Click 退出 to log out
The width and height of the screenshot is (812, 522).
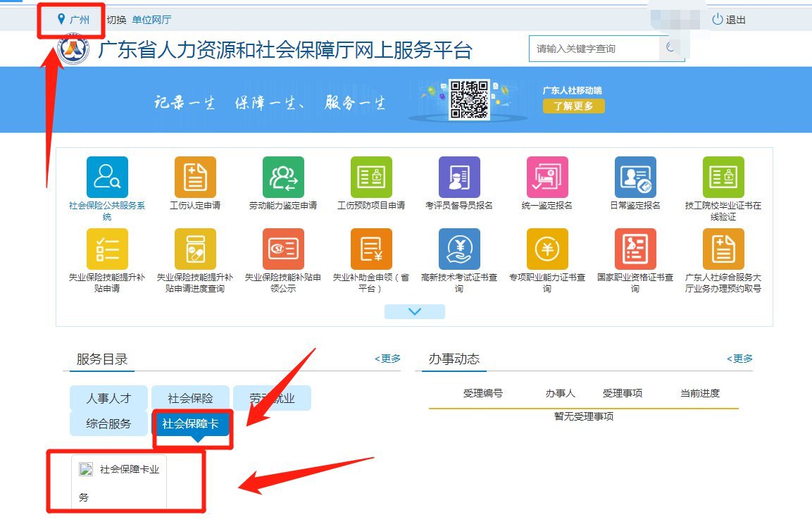pos(729,20)
